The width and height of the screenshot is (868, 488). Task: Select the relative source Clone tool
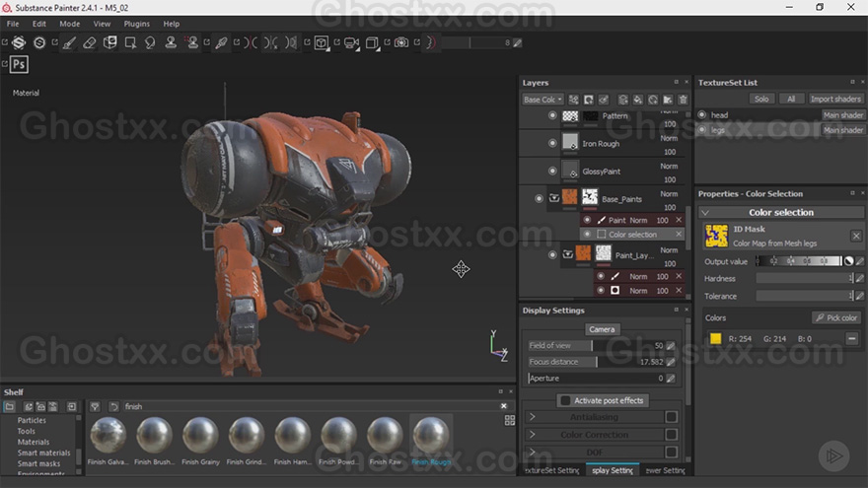[192, 42]
